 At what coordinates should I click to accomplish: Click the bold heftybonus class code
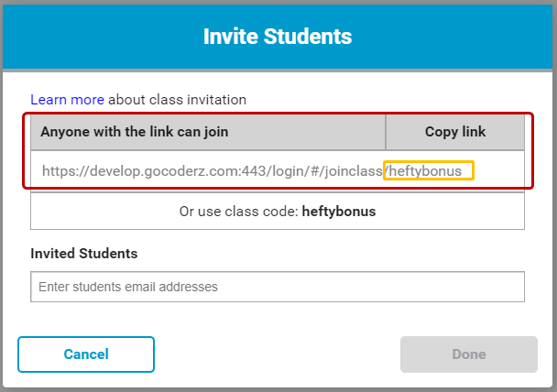click(339, 211)
